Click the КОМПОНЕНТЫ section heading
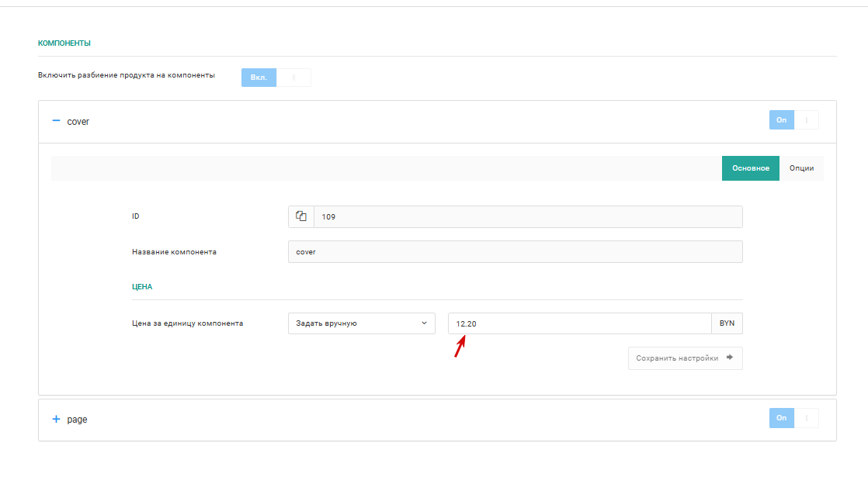Viewport: 868px width, 477px height. pyautogui.click(x=64, y=43)
